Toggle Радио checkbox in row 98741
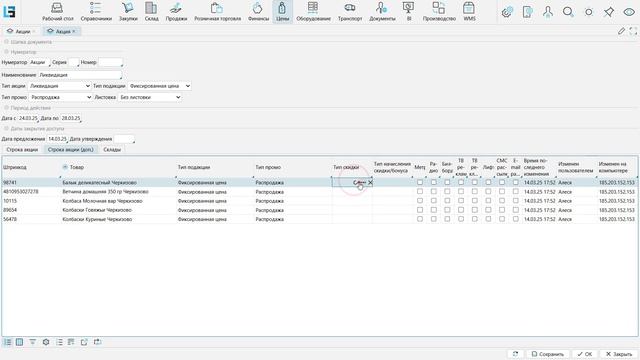Image resolution: width=640 pixels, height=360 pixels. pos(433,182)
